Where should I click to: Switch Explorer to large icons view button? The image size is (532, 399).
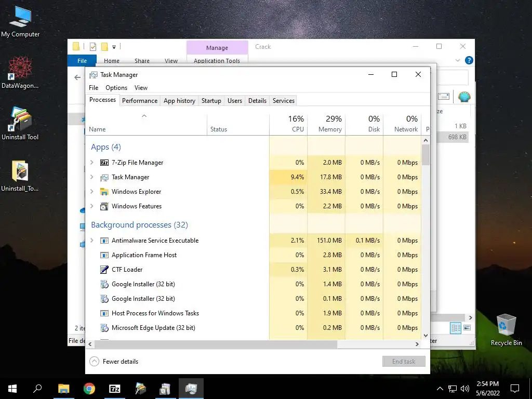click(x=467, y=328)
